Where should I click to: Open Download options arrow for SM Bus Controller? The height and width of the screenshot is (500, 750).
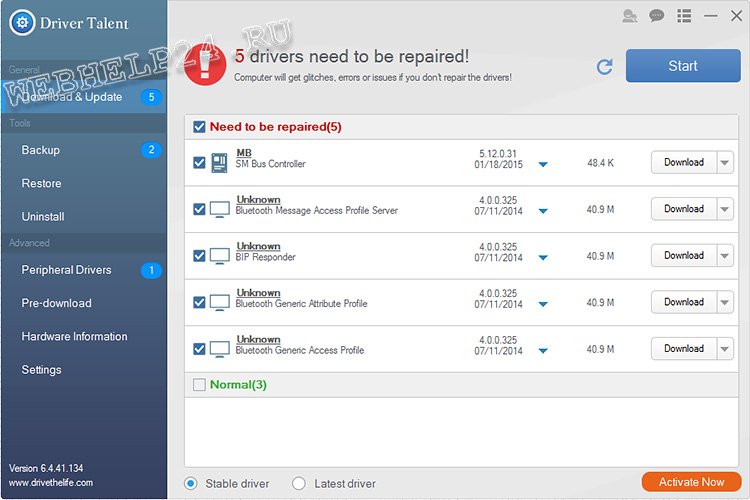point(725,163)
